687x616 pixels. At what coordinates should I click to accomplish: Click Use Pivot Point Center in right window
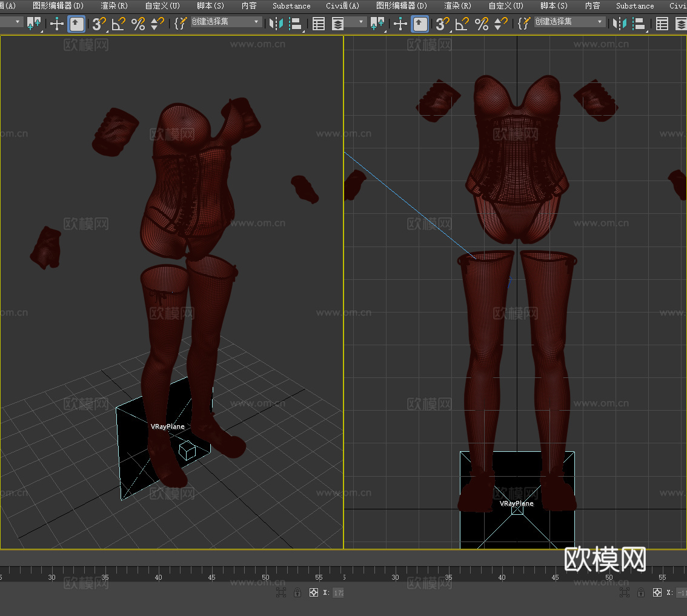coord(377,23)
